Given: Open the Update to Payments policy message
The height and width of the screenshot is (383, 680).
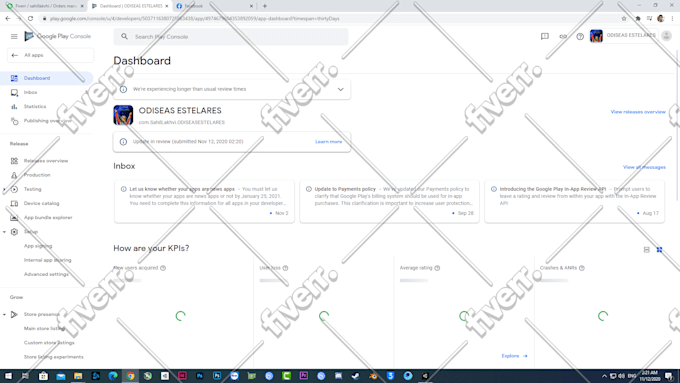Looking at the screenshot, I should point(389,201).
